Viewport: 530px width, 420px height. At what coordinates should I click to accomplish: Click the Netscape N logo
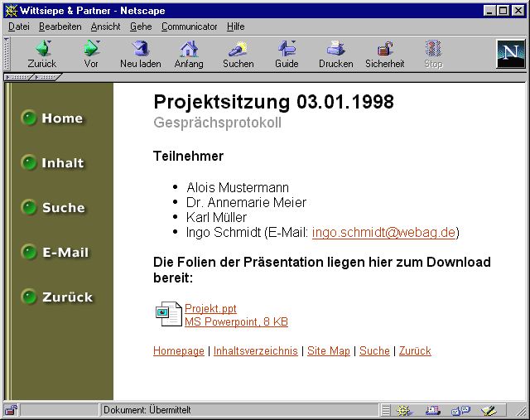coord(510,54)
